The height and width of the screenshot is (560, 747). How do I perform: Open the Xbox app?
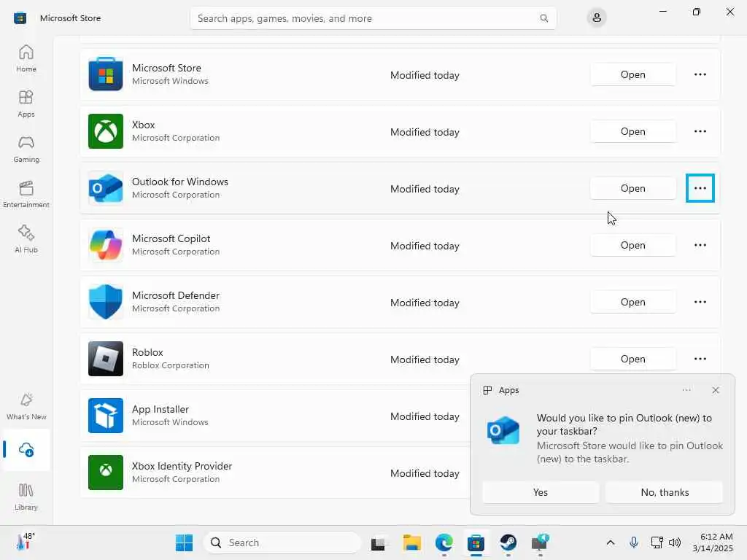point(632,131)
